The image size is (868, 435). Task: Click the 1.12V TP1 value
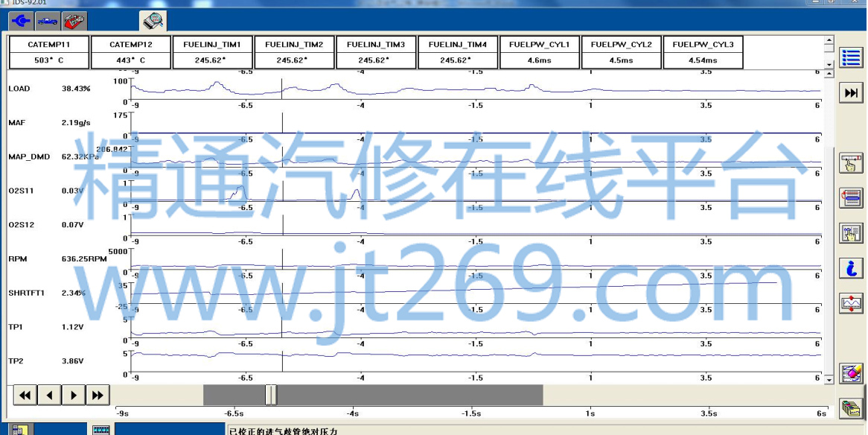point(72,327)
